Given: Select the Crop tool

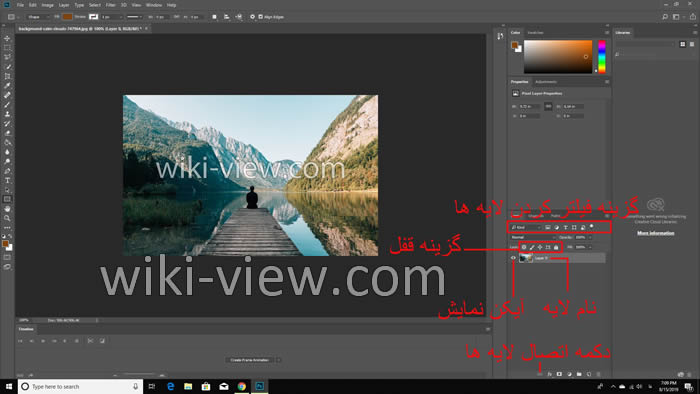Looking at the screenshot, I should coord(7,76).
